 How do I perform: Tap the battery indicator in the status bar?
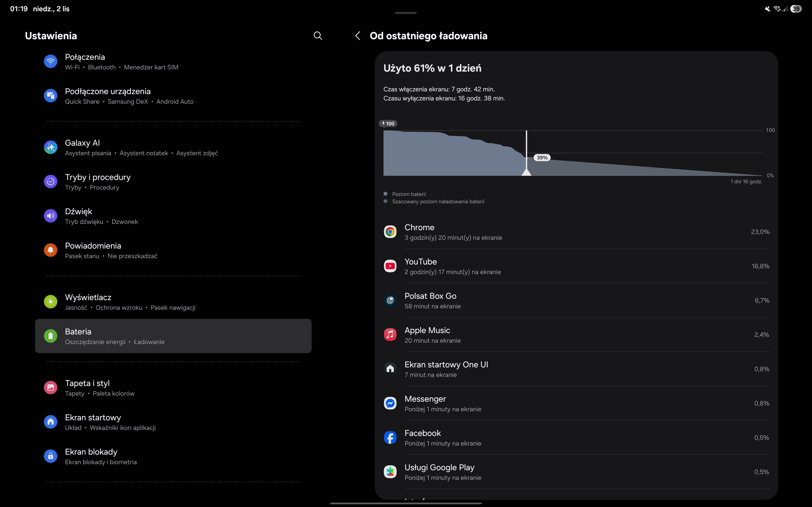pos(796,9)
